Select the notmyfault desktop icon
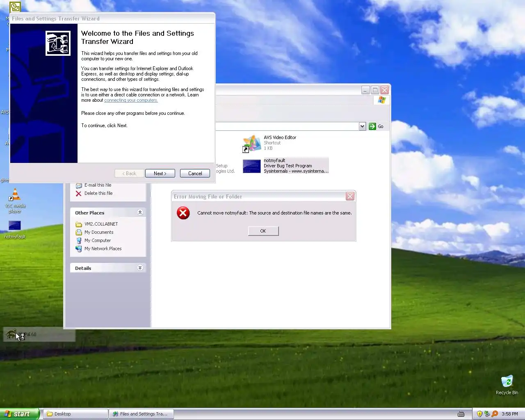Image resolution: width=525 pixels, height=420 pixels. pyautogui.click(x=15, y=226)
